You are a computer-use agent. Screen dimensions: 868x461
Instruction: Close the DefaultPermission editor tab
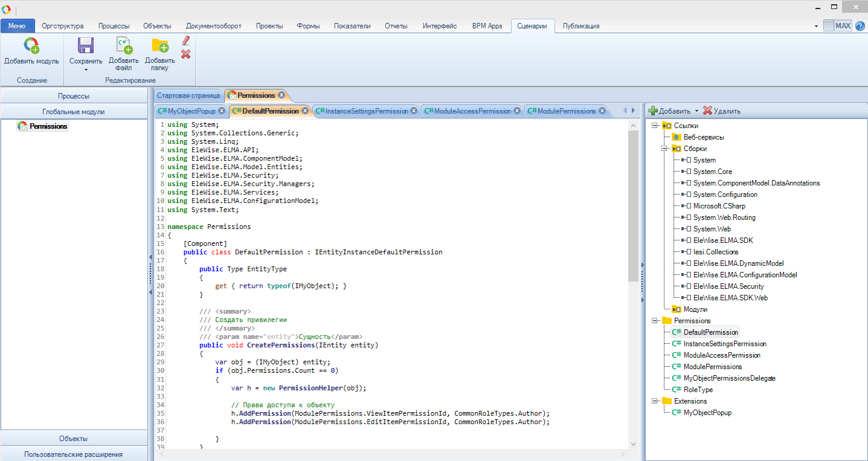305,111
